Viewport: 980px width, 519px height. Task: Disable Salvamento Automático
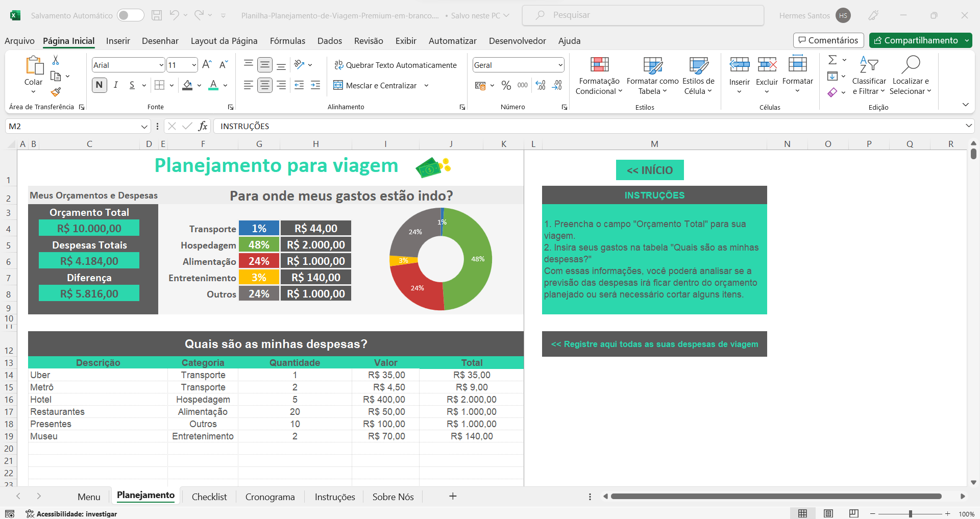point(131,15)
